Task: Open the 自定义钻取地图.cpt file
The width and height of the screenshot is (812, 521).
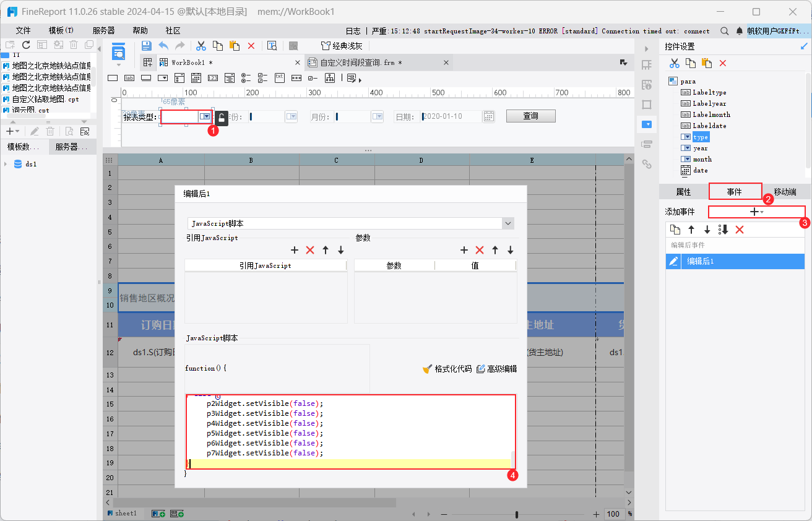Action: point(45,99)
